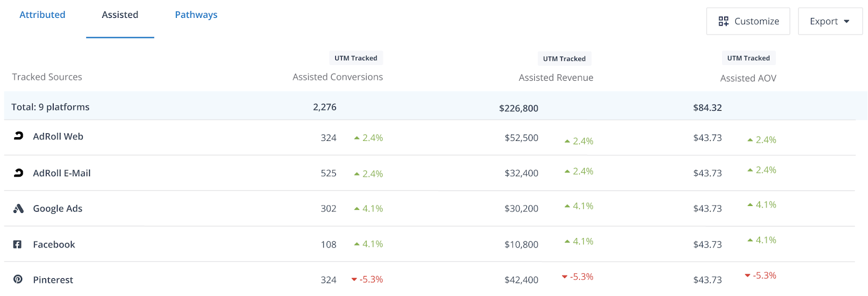Click AdRoll Web conversions green up arrow
The width and height of the screenshot is (868, 296).
pyautogui.click(x=357, y=138)
